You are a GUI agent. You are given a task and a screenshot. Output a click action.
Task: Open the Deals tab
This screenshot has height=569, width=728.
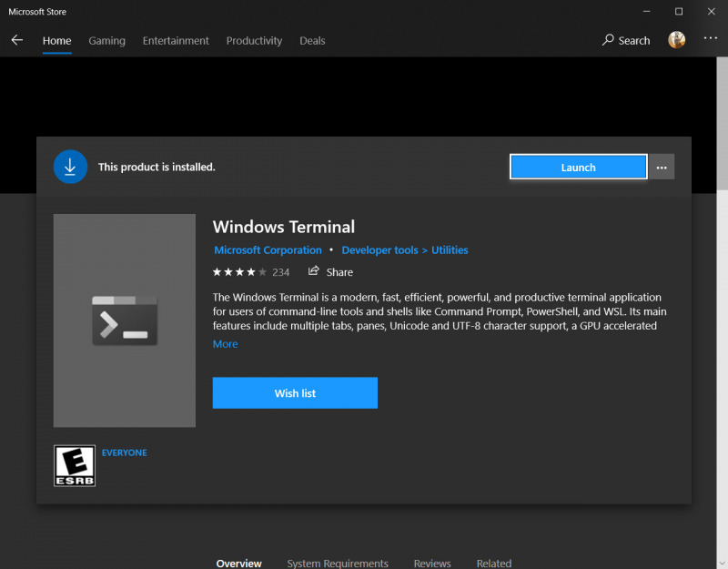(x=312, y=41)
